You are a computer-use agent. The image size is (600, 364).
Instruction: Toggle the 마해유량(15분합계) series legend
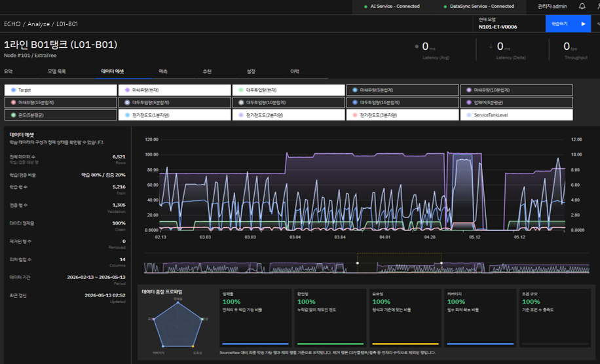(60, 103)
